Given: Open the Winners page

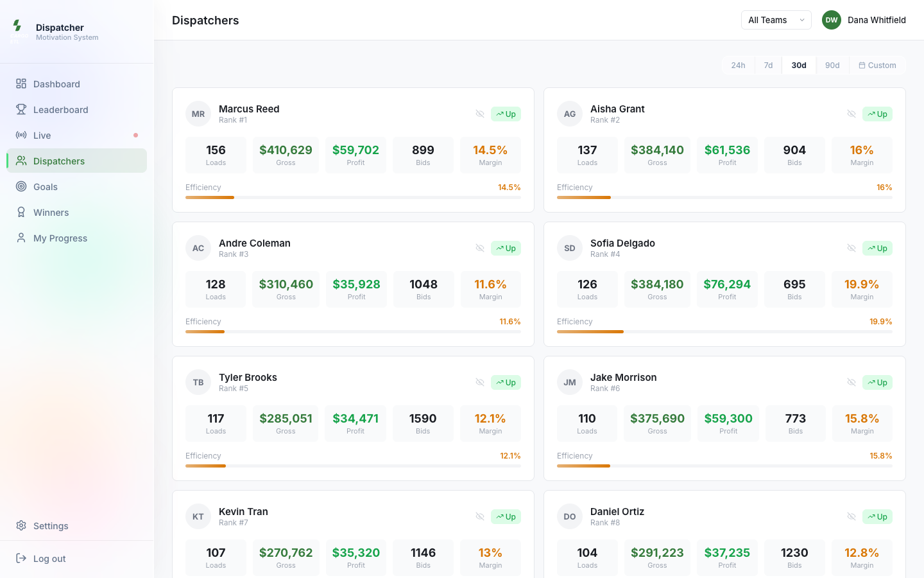Looking at the screenshot, I should point(76,212).
